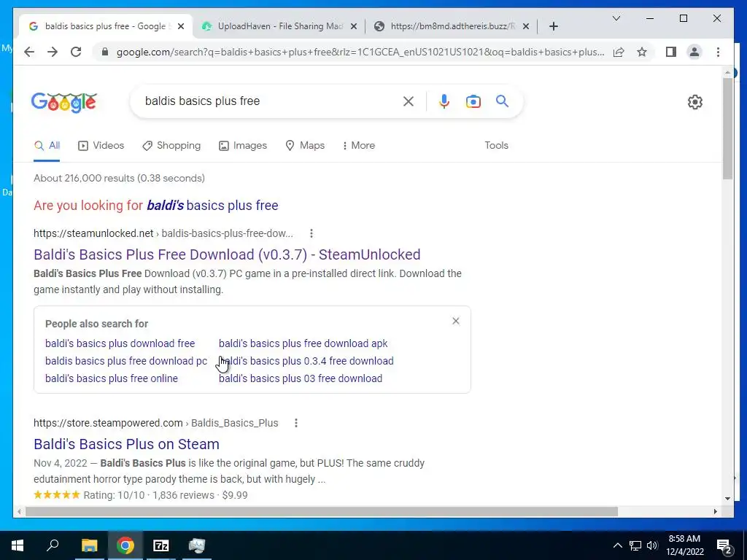Open the Chrome side panel
Screen dimensions: 747x560
pos(671,52)
